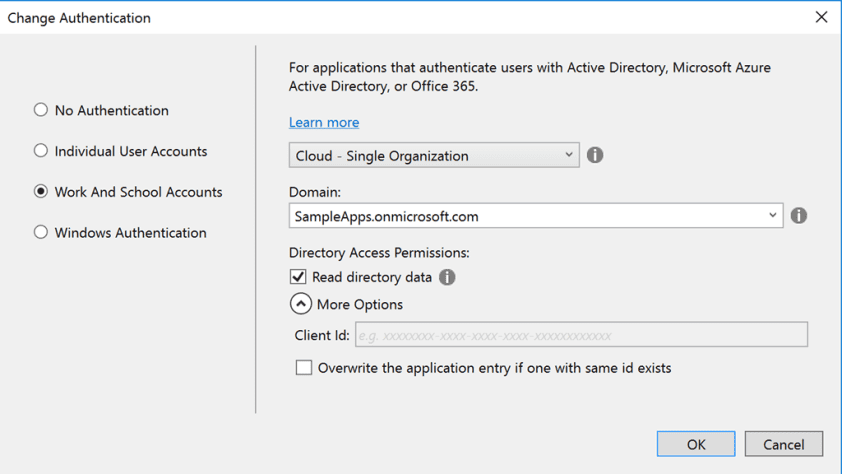This screenshot has width=842, height=474.
Task: Click info icon beside Cloud - Single Organization dropdown
Action: click(594, 155)
